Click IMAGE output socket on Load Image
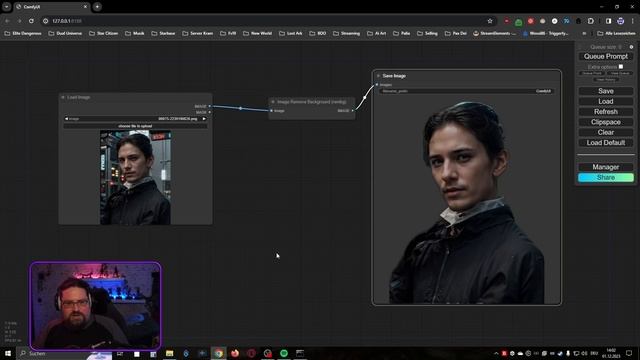Image resolution: width=640 pixels, height=360 pixels. (x=210, y=107)
